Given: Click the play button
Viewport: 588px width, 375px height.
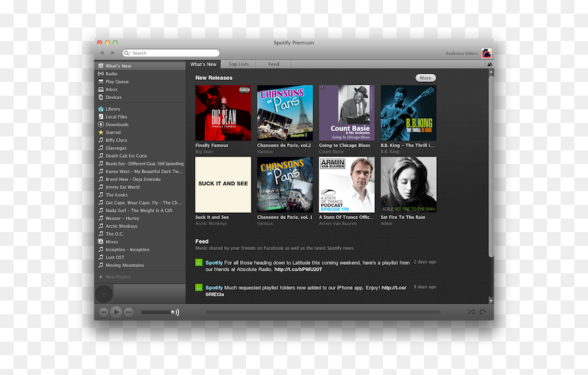Looking at the screenshot, I should click(116, 311).
